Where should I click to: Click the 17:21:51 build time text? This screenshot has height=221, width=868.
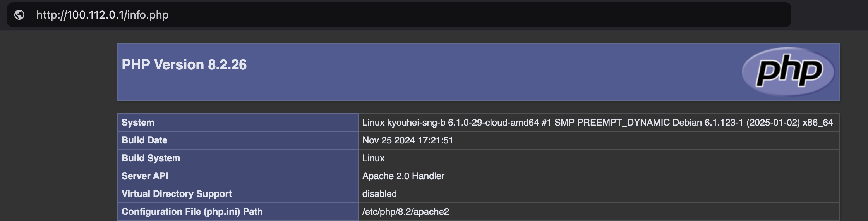tap(435, 140)
